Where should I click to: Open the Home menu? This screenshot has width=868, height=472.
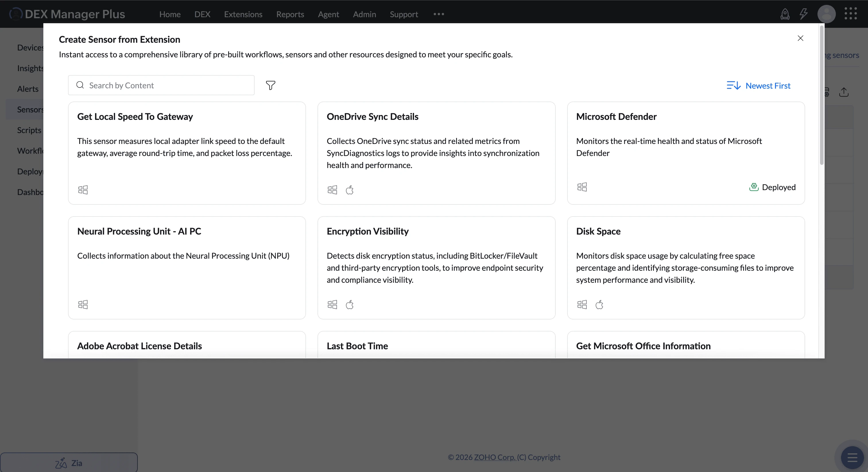click(170, 14)
